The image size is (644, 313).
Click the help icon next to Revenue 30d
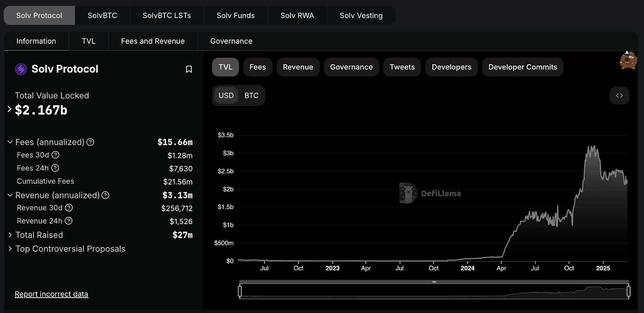click(x=69, y=208)
